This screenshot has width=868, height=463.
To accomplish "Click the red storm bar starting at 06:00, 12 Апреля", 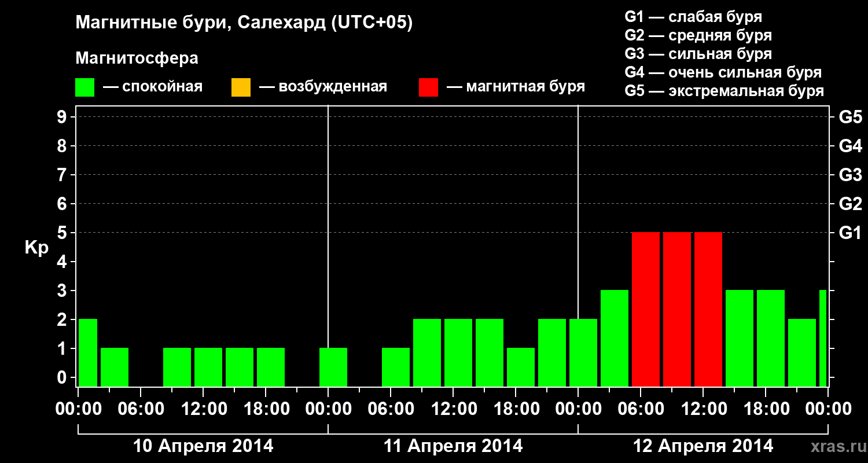I will (646, 310).
